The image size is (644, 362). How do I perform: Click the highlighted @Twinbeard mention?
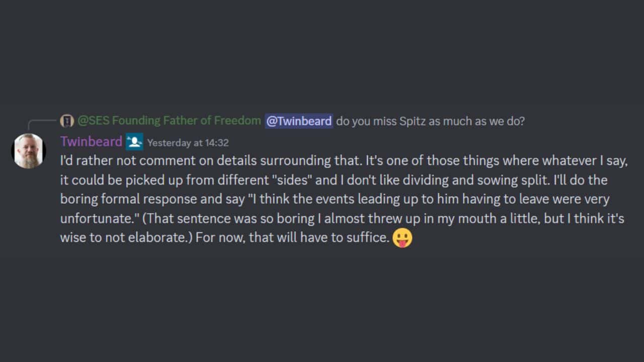(299, 121)
